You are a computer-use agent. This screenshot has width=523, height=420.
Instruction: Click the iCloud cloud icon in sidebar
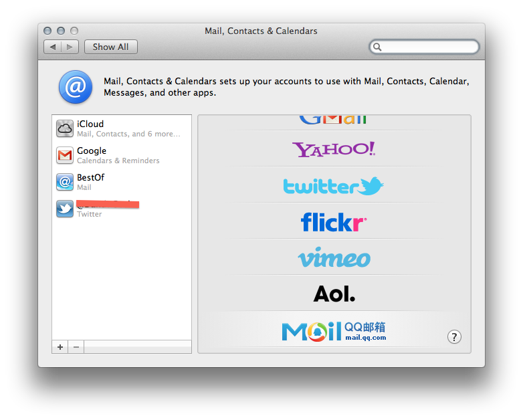(65, 128)
